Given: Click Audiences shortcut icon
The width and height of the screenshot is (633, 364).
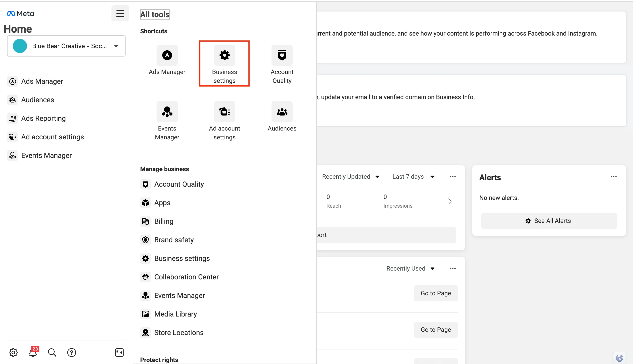Looking at the screenshot, I should [x=282, y=112].
